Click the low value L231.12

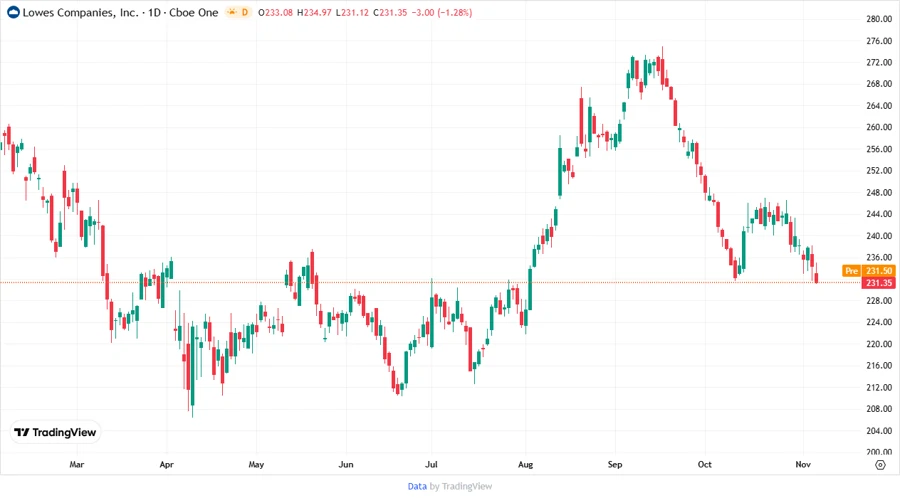click(352, 13)
